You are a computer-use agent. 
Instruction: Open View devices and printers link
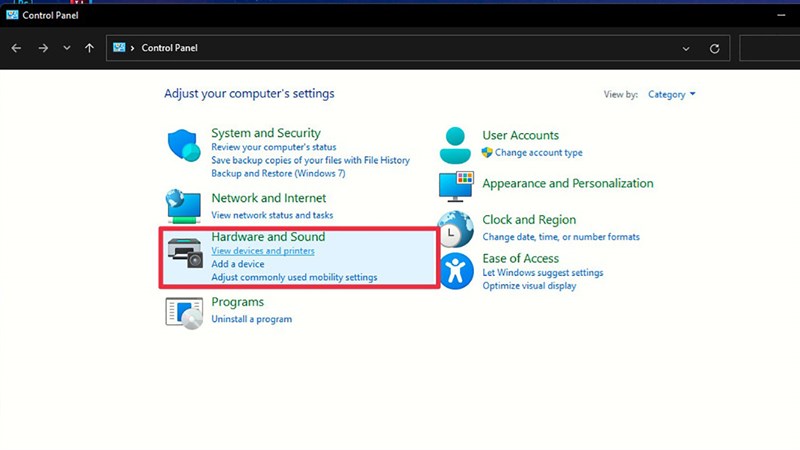pyautogui.click(x=262, y=251)
